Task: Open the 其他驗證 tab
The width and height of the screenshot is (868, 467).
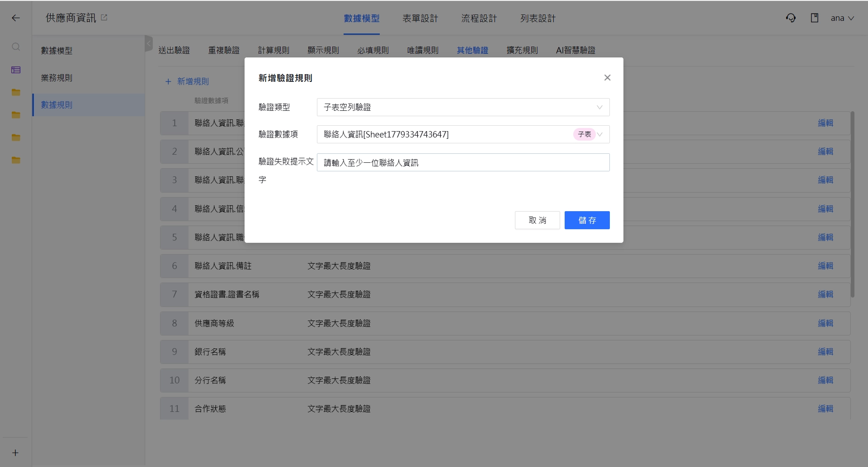Action: click(472, 50)
